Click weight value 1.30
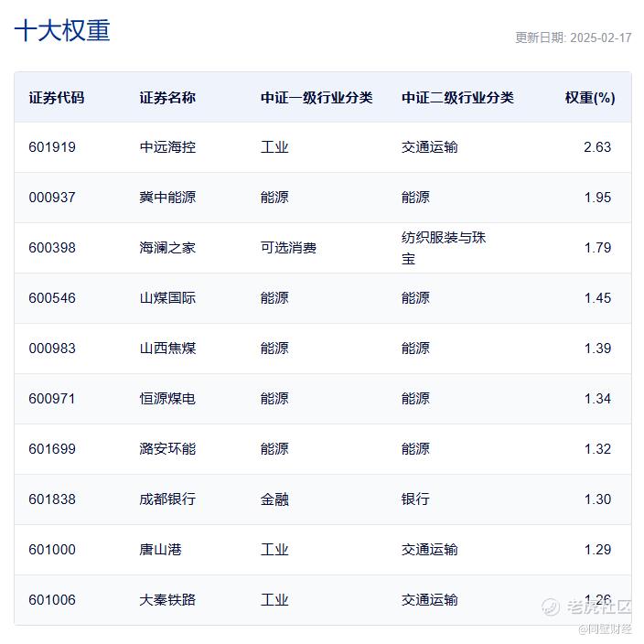Viewport: 644px width, 644px height. coord(597,499)
